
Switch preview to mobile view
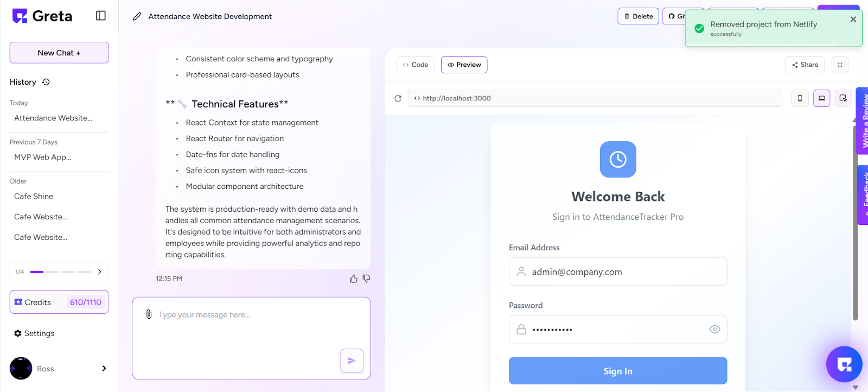[800, 98]
